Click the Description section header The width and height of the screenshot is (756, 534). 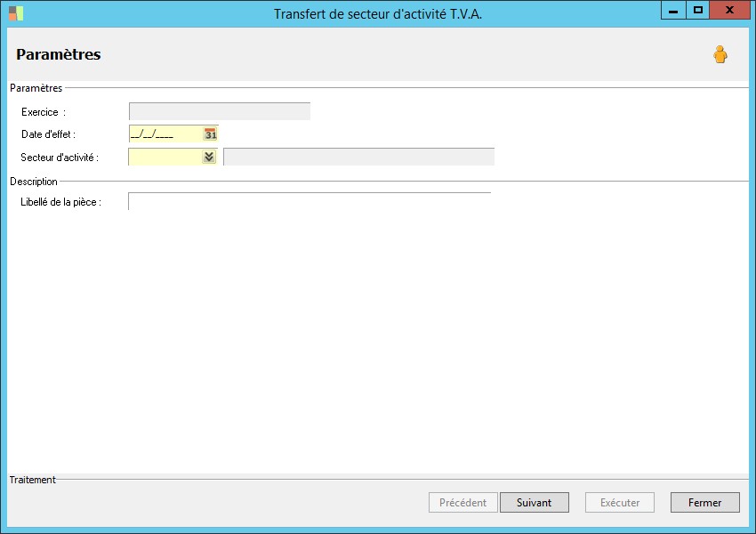point(34,182)
